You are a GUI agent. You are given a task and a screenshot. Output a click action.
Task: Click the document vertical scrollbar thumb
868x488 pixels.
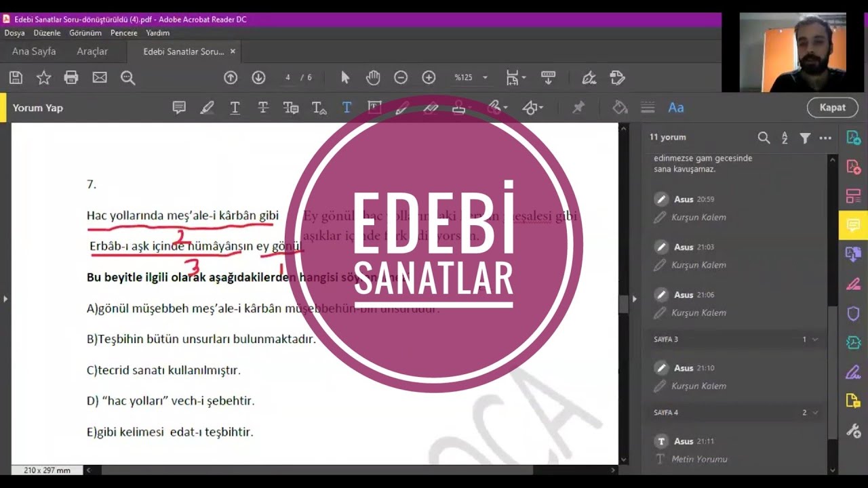(x=623, y=304)
